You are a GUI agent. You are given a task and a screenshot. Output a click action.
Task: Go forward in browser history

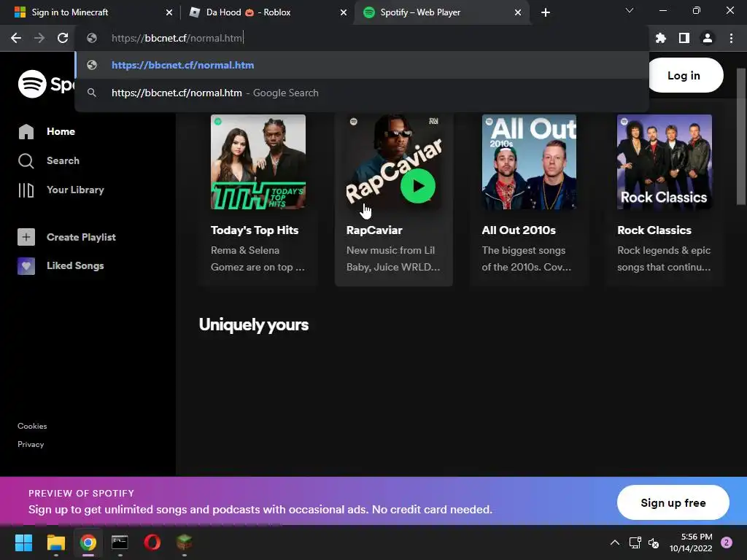(39, 38)
